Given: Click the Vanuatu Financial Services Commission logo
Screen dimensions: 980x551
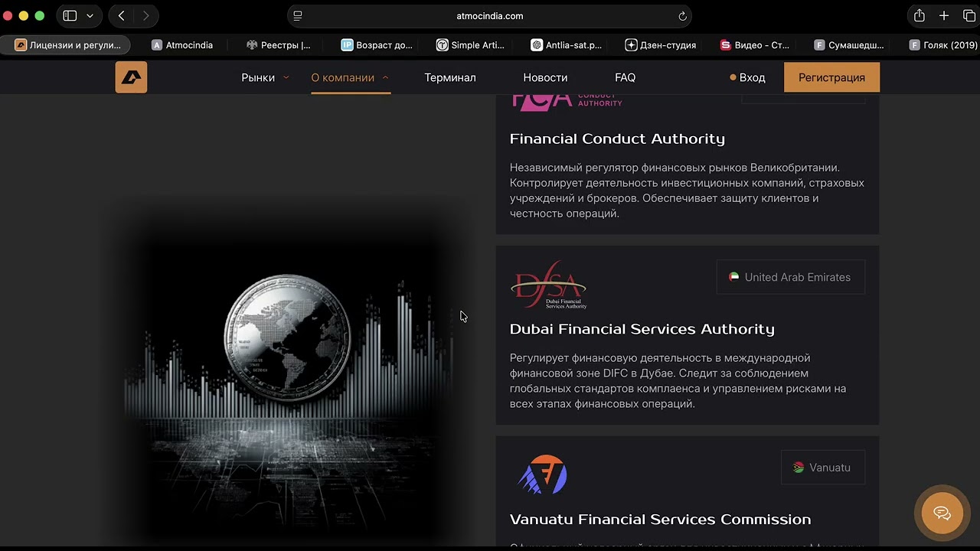Looking at the screenshot, I should tap(543, 474).
